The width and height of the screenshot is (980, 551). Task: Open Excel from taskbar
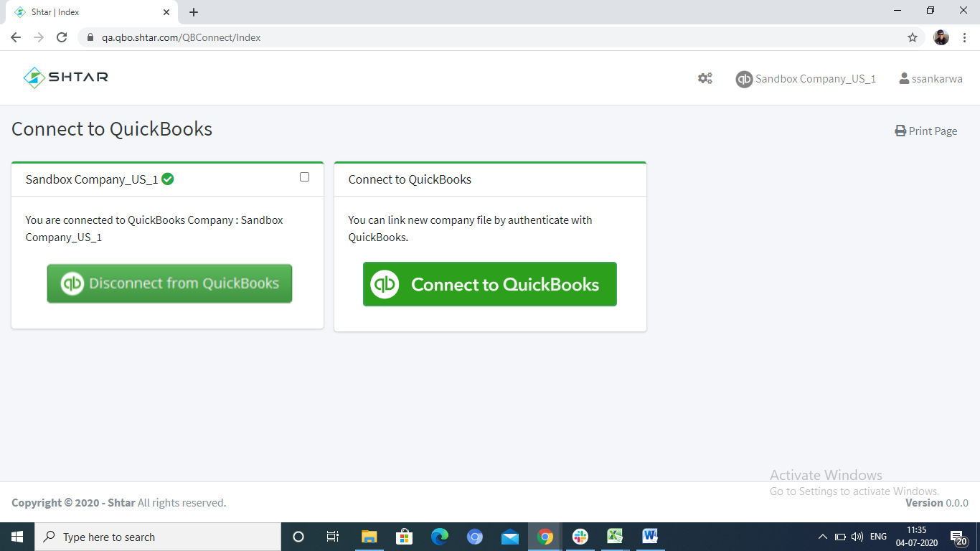coord(615,537)
